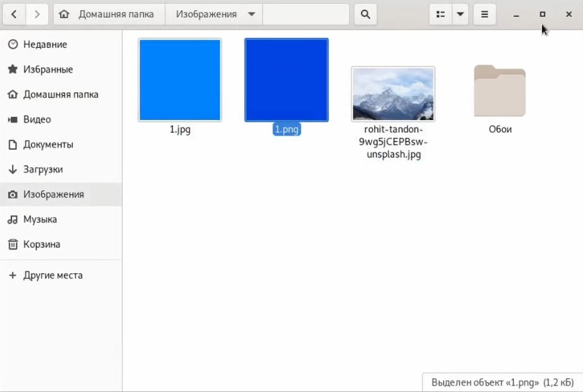
Task: Click the clock icon next to Недавние
Action: [x=13, y=44]
